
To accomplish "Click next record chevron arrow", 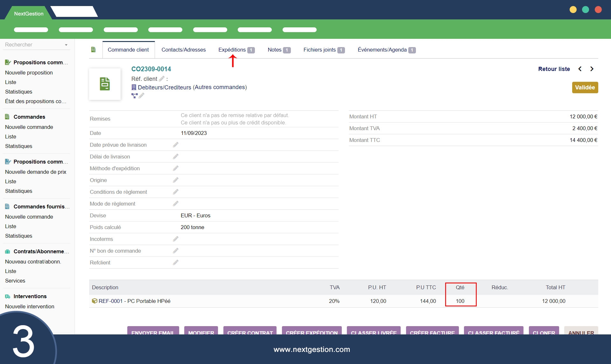I will click(592, 69).
